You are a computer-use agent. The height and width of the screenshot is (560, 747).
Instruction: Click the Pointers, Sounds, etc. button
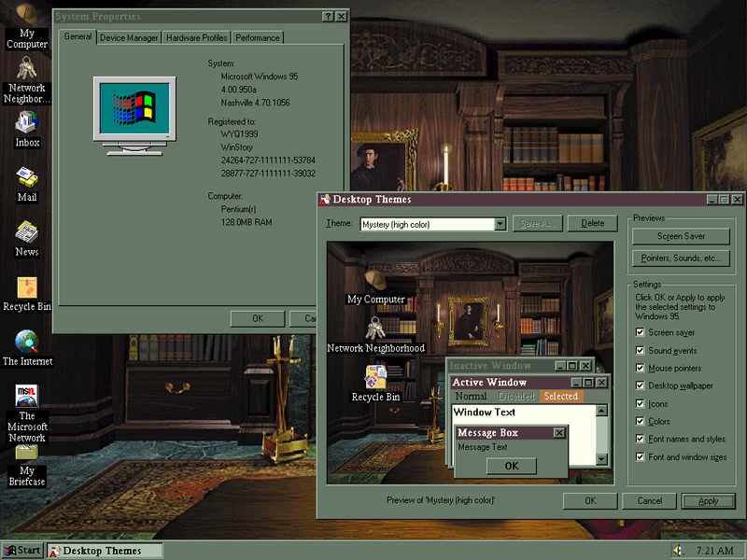680,258
